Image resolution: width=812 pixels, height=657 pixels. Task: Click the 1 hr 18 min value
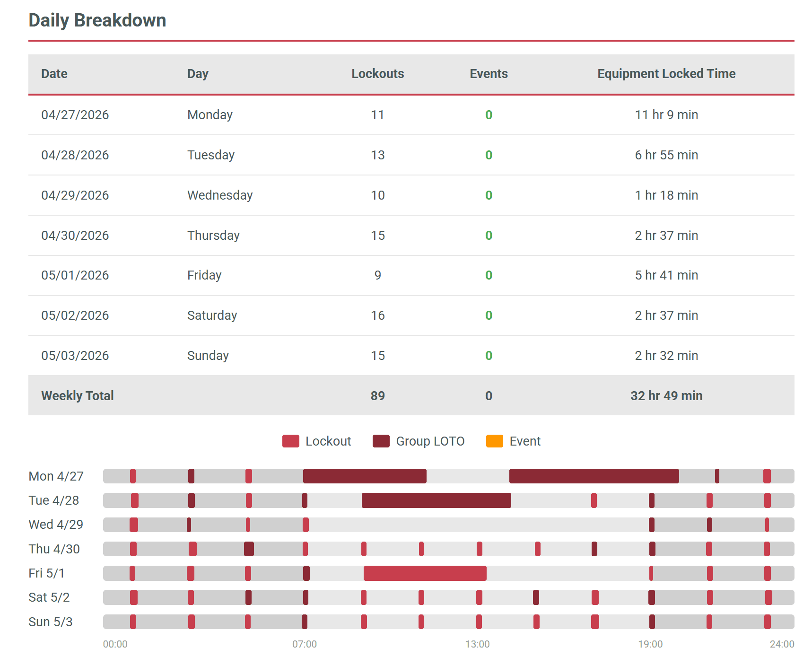666,195
